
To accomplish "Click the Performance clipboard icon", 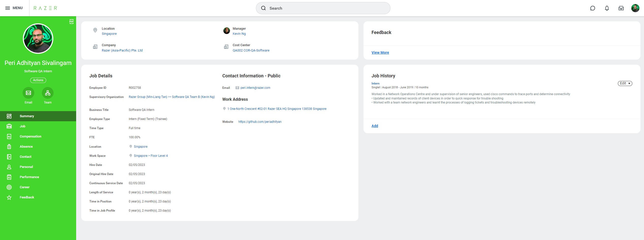I will (x=9, y=177).
